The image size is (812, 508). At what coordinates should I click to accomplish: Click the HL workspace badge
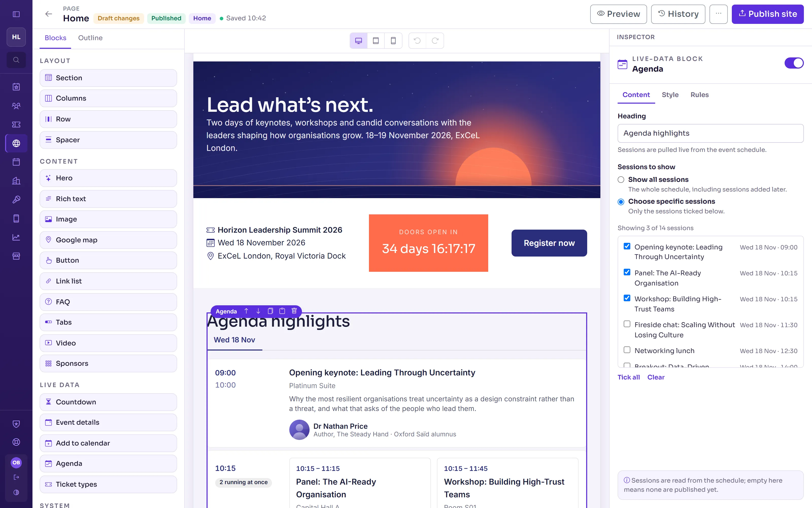point(16,37)
